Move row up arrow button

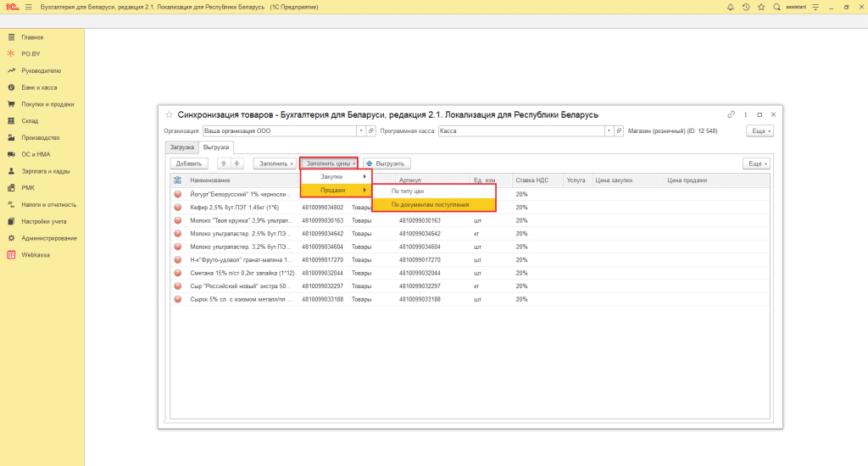coord(224,164)
